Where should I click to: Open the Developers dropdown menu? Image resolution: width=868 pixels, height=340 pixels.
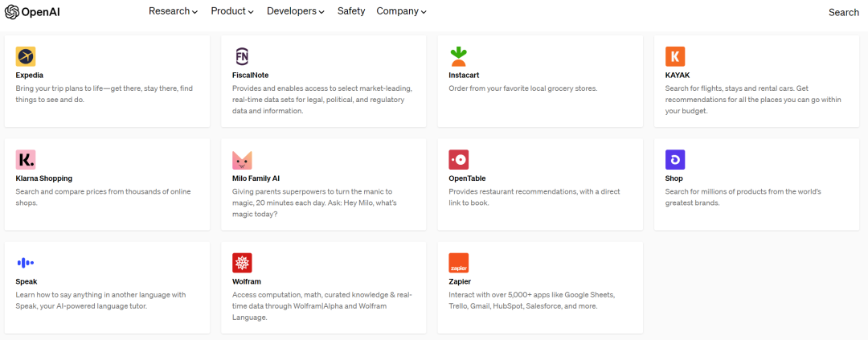click(296, 11)
